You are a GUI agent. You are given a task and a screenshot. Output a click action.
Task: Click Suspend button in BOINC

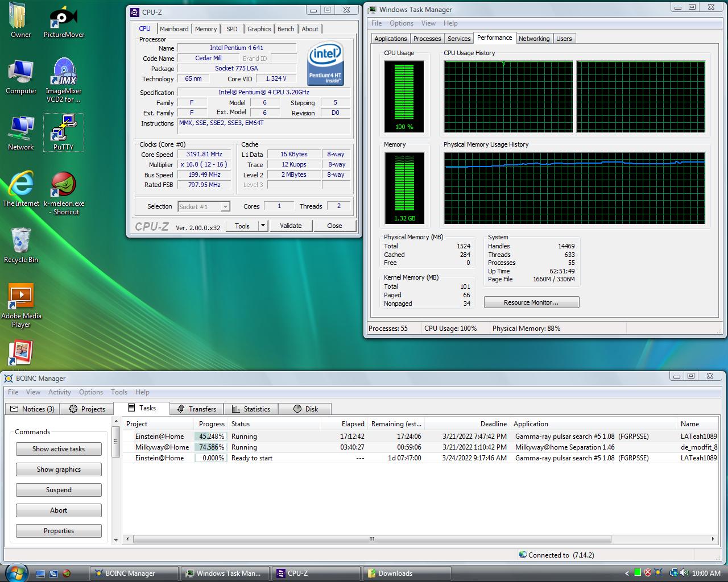pos(59,490)
